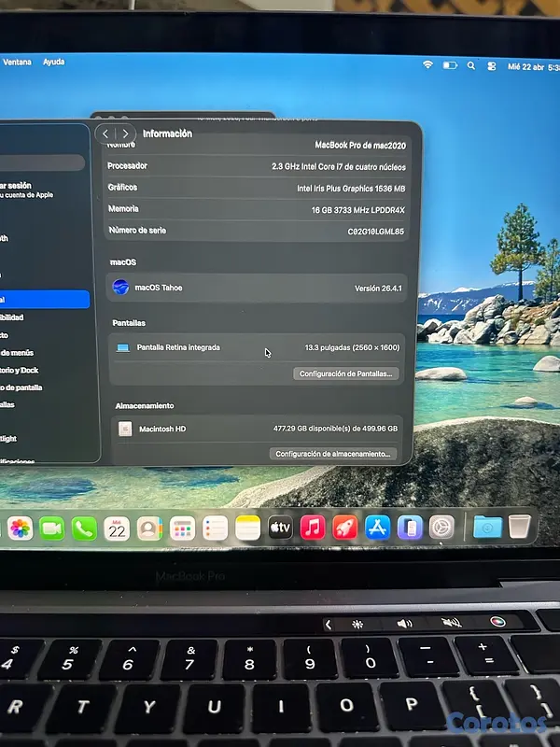Click the 'Almacenamiento' section heading
560x747 pixels.
(x=145, y=406)
